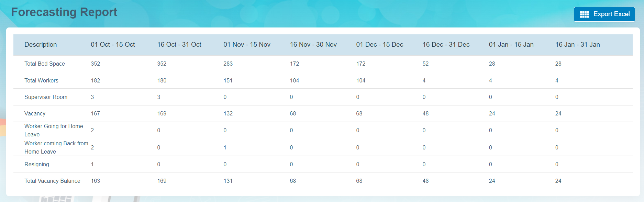Click the 01 Jan - 15 Jan header

click(x=511, y=45)
